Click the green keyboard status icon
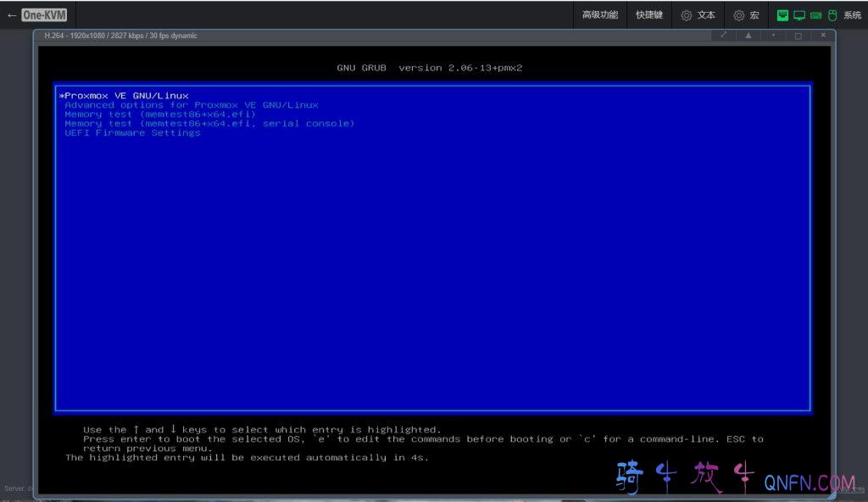This screenshot has width=868, height=502. coord(815,15)
